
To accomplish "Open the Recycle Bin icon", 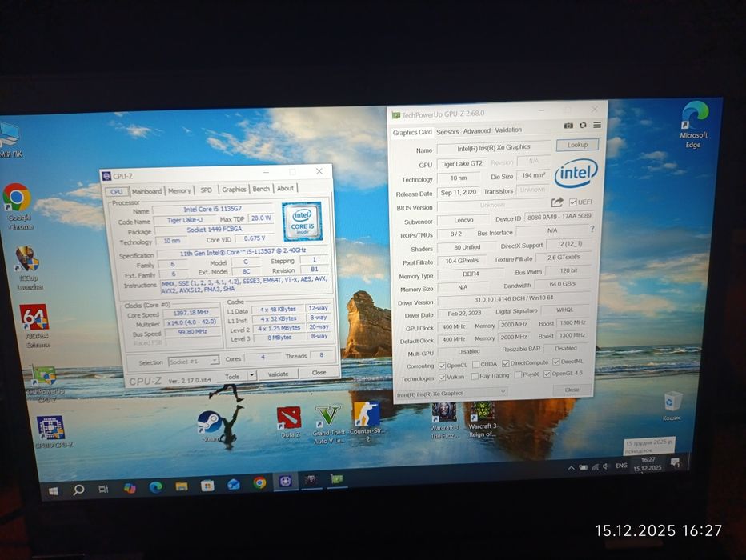I will click(x=672, y=406).
